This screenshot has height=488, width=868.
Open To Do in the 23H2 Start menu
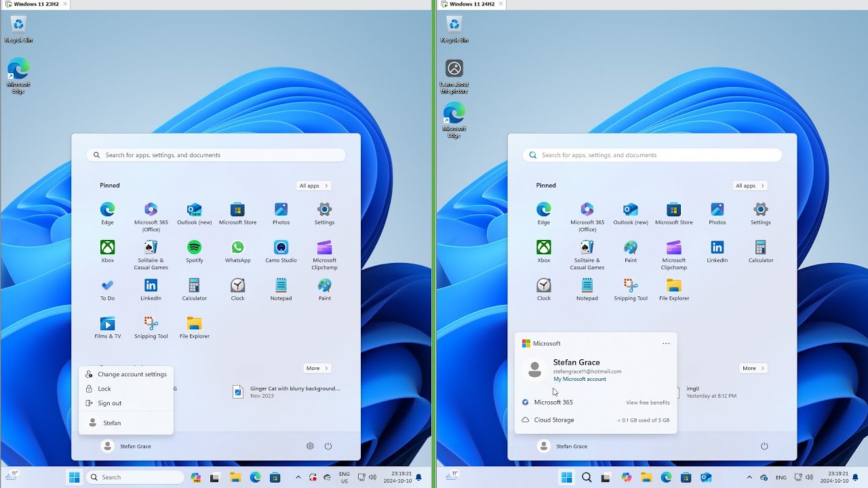pos(107,289)
